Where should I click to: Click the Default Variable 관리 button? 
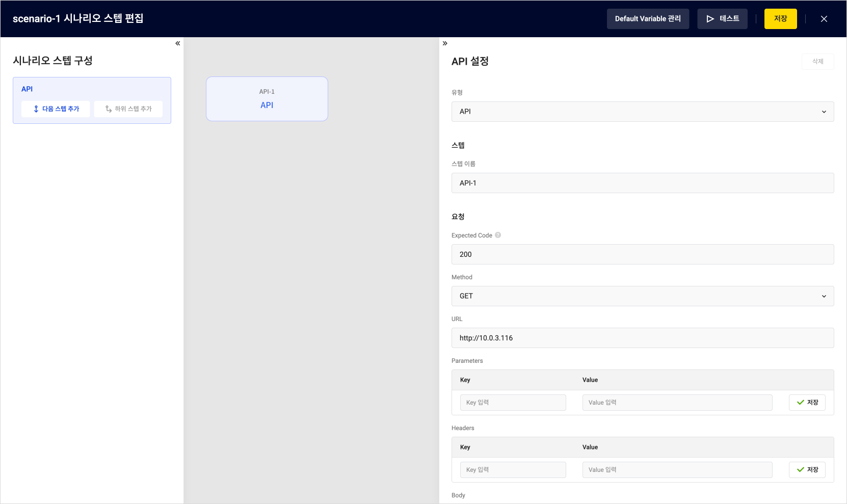(648, 19)
